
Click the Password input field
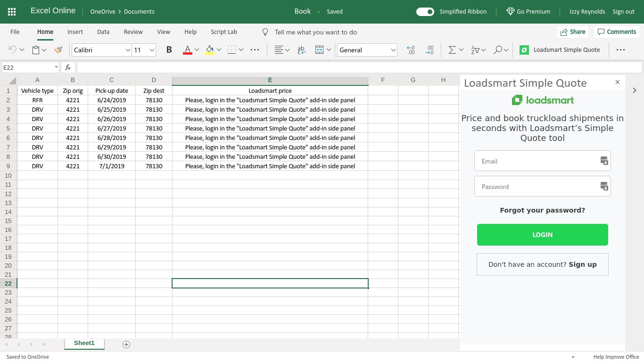pos(543,186)
